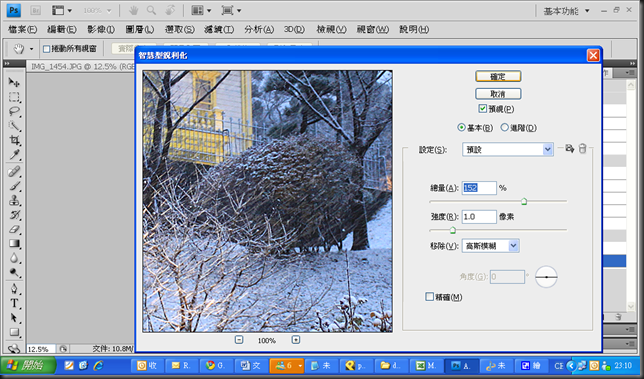Zoom out the preview with minus button

click(x=239, y=340)
